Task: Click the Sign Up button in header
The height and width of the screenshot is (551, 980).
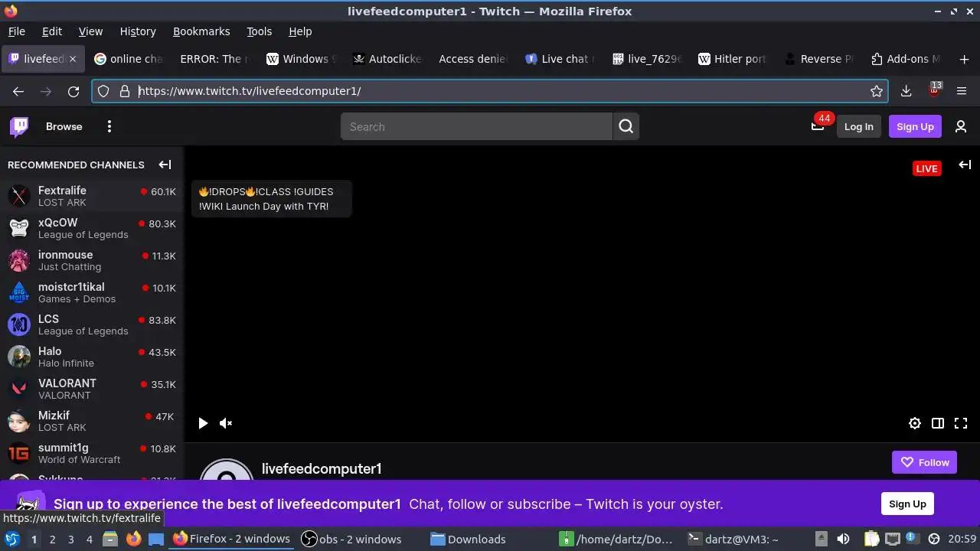Action: point(915,126)
